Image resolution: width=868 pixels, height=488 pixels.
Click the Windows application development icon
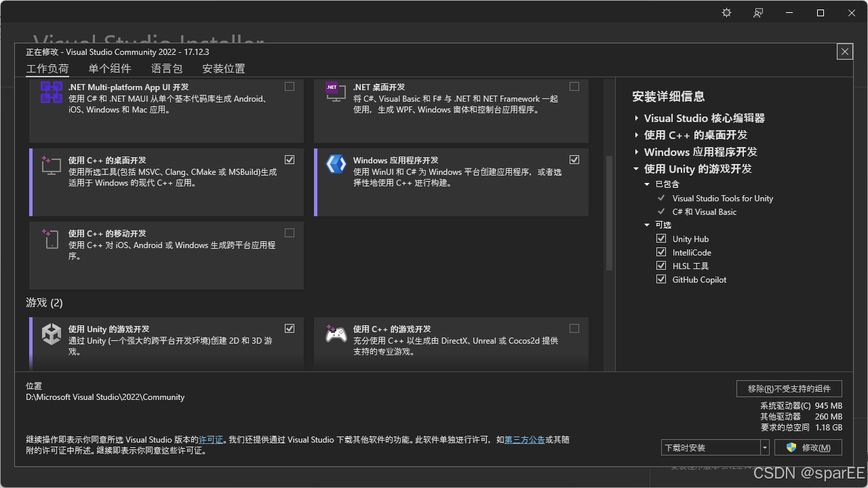pos(336,164)
